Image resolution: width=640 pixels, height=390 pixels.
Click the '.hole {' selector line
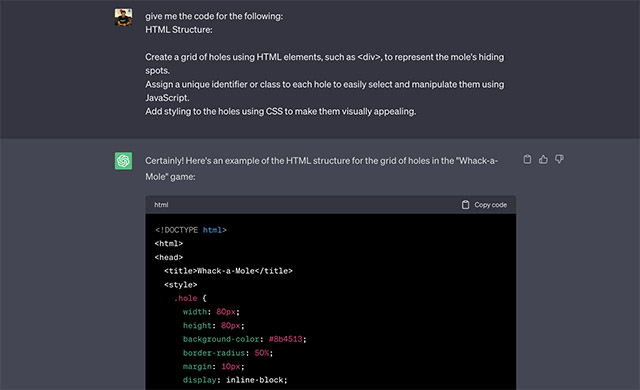pos(190,298)
